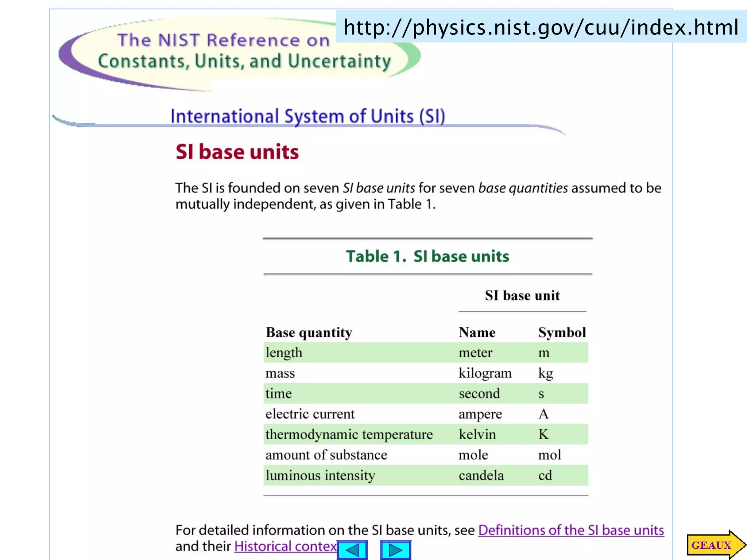Click the Symbol column header
This screenshot has height=560, width=747.
pyautogui.click(x=562, y=332)
